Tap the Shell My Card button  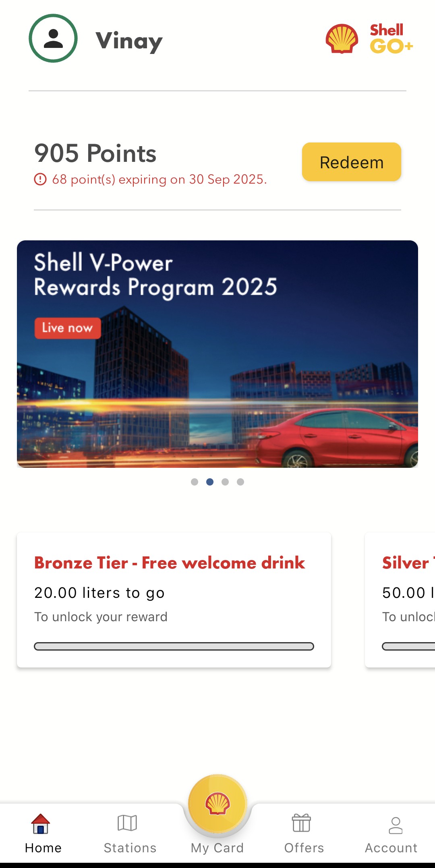click(x=217, y=804)
